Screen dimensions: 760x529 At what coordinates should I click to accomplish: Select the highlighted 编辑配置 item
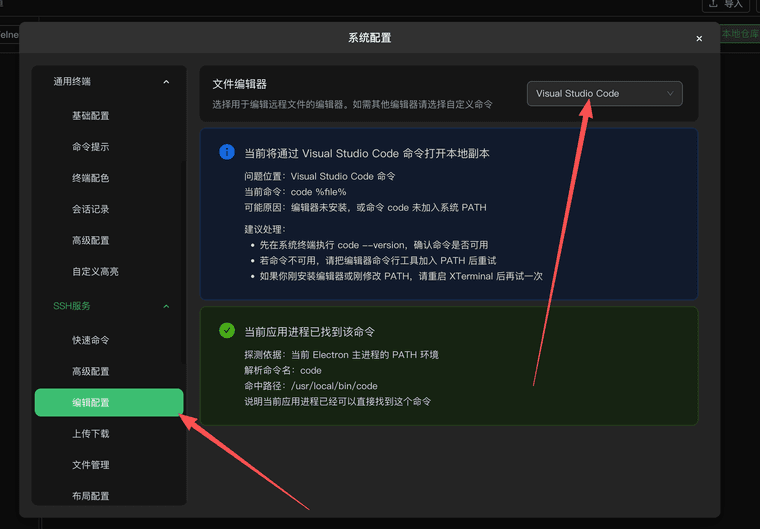tap(108, 402)
